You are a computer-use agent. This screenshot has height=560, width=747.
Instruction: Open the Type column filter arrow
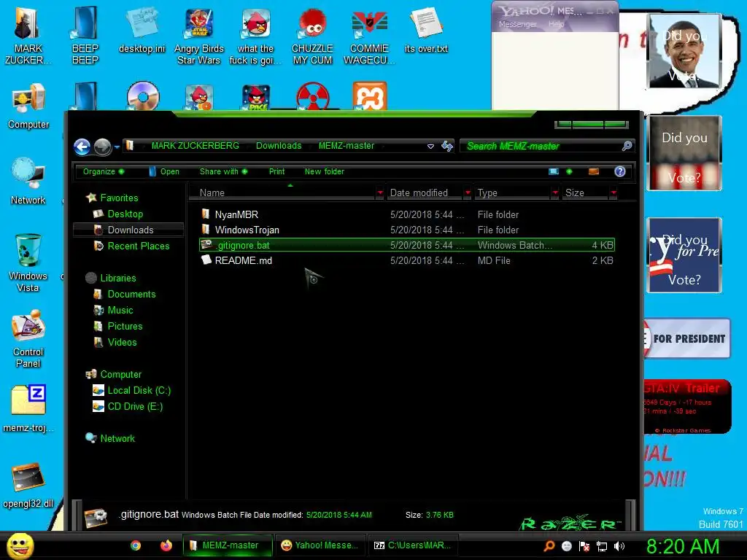click(555, 192)
